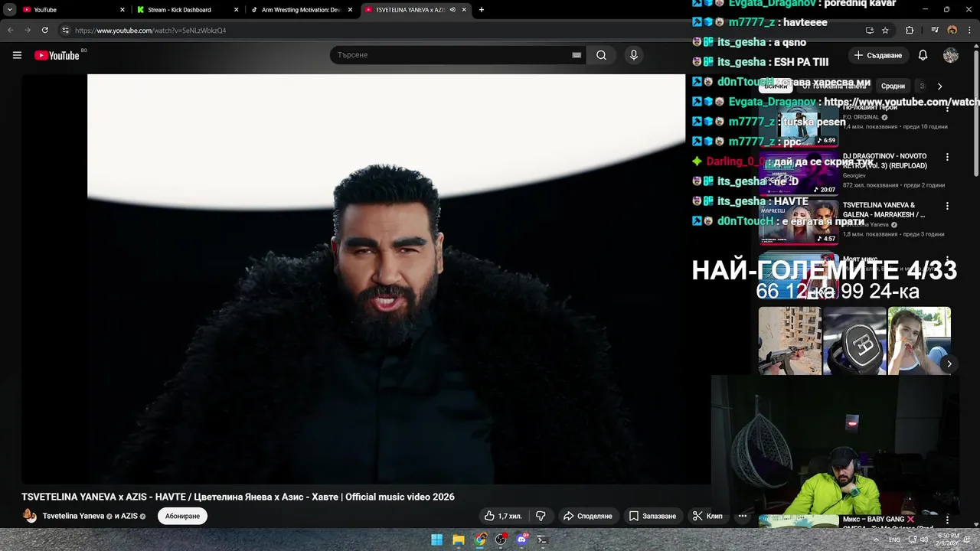Open the browser extensions puzzle icon
The image size is (980, 551).
(910, 31)
